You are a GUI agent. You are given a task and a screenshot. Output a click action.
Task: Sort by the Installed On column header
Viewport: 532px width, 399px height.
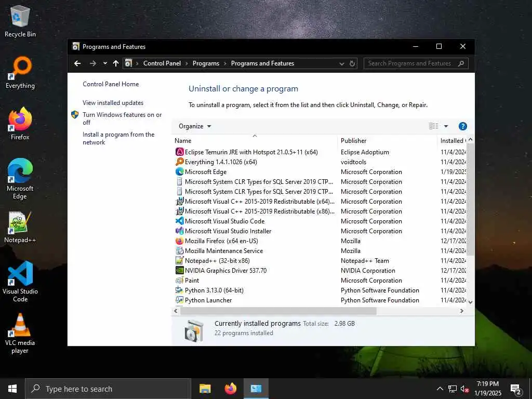click(x=453, y=140)
